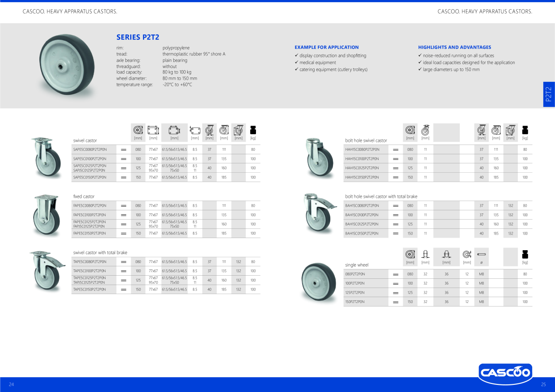Click the wheel diameter icon above the bolt hole swivel castor table
555x392 pixels.
click(410, 130)
